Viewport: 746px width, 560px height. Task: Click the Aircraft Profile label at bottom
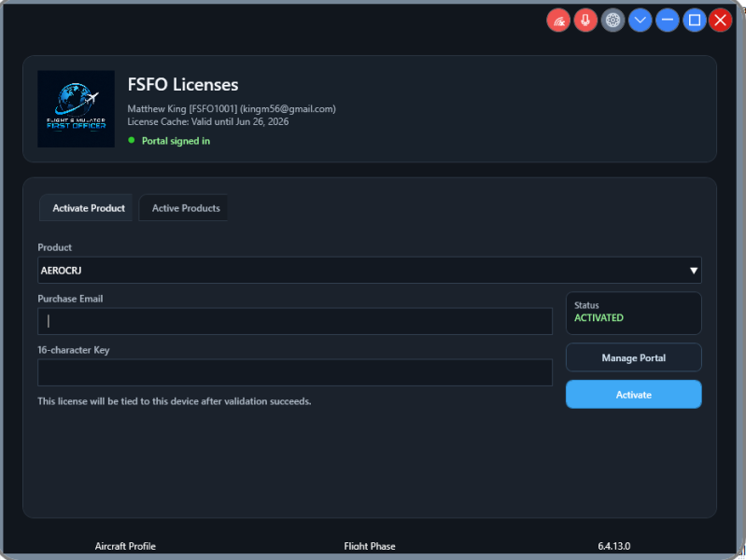pyautogui.click(x=125, y=546)
